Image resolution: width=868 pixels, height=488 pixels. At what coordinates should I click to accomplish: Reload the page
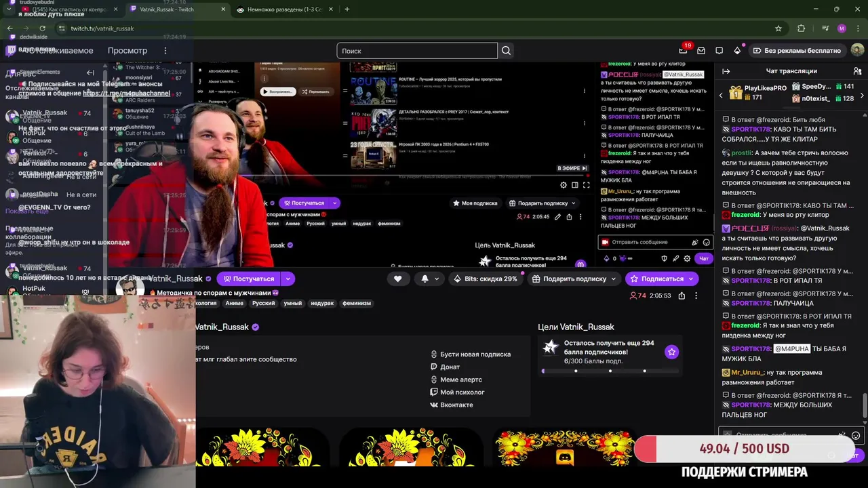click(42, 28)
